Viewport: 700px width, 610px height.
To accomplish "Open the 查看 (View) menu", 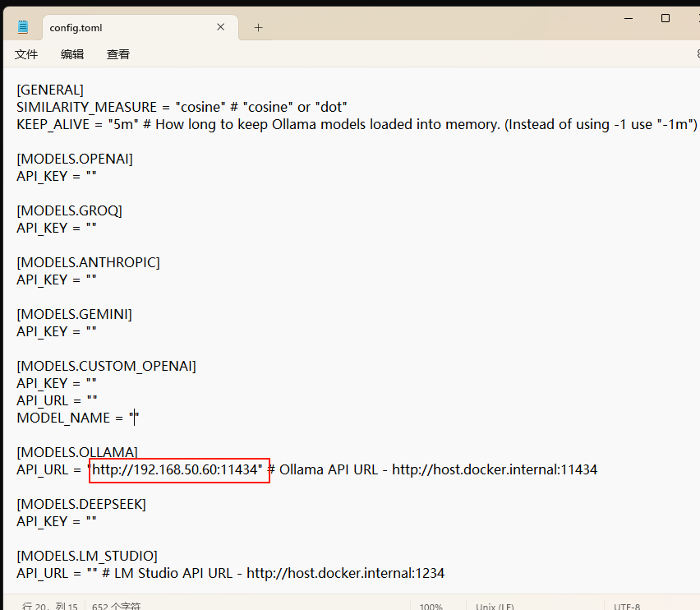I will [x=118, y=54].
